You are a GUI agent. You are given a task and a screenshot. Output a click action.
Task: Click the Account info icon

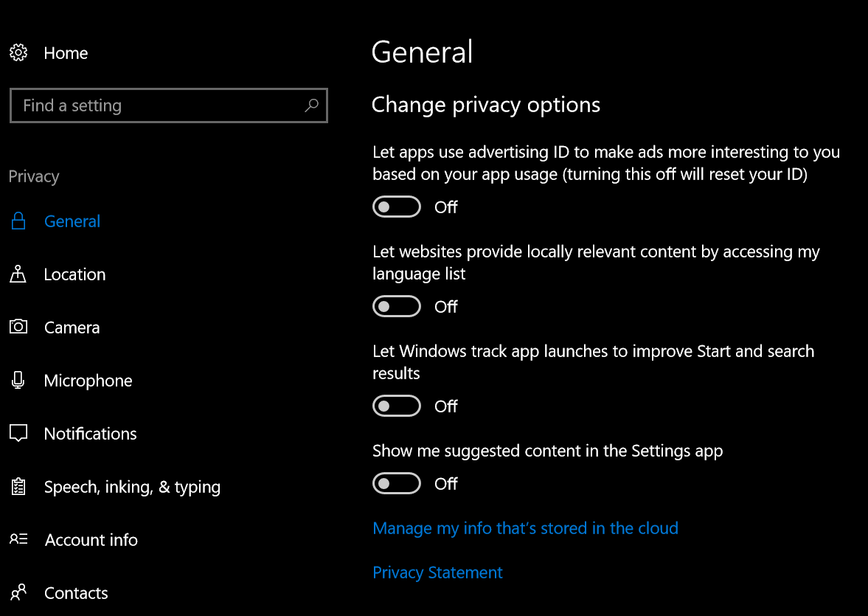click(x=18, y=539)
